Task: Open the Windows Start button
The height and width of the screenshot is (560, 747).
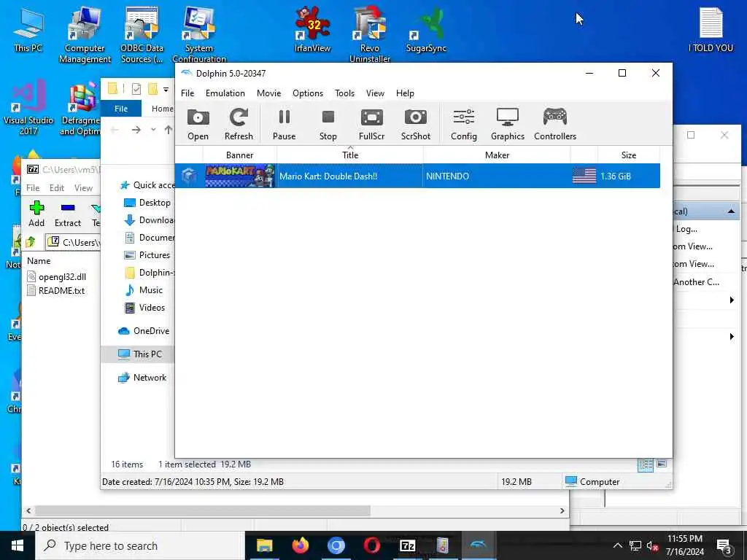Action: [x=18, y=545]
